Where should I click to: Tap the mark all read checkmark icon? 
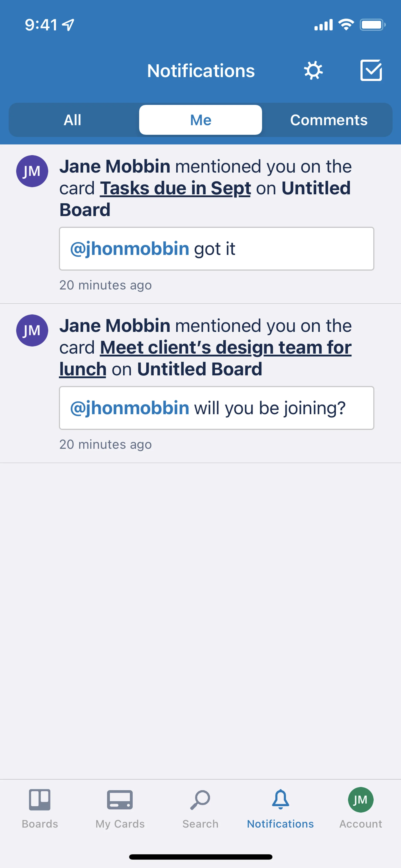pos(371,70)
